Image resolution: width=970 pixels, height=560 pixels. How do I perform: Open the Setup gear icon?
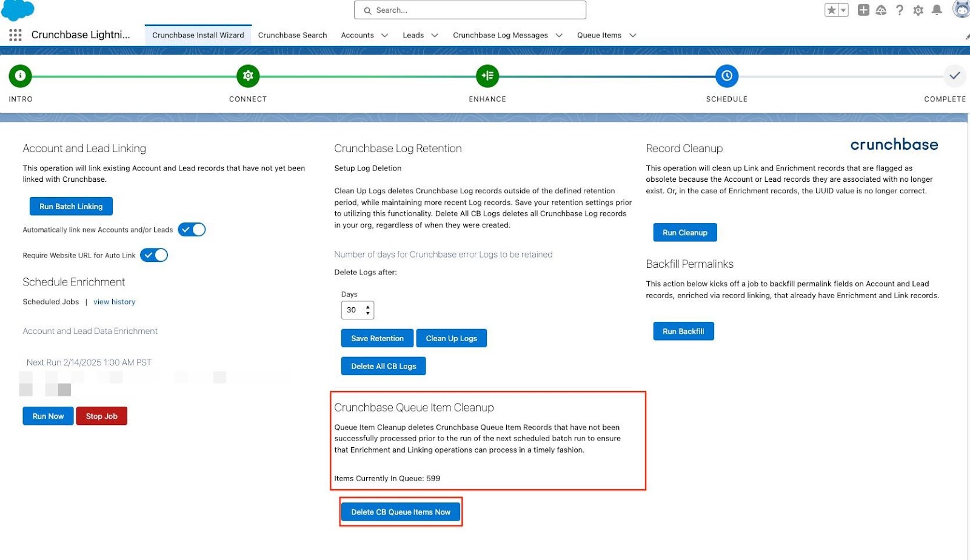coord(918,10)
